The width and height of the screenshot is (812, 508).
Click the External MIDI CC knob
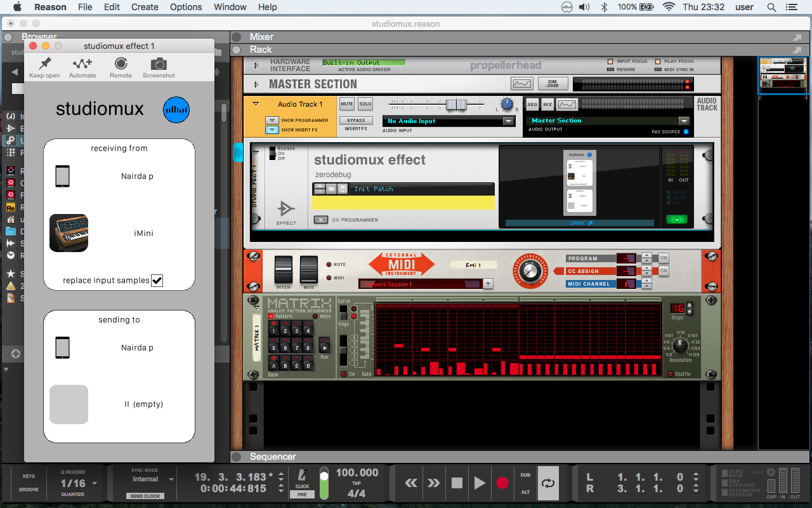[x=531, y=271]
